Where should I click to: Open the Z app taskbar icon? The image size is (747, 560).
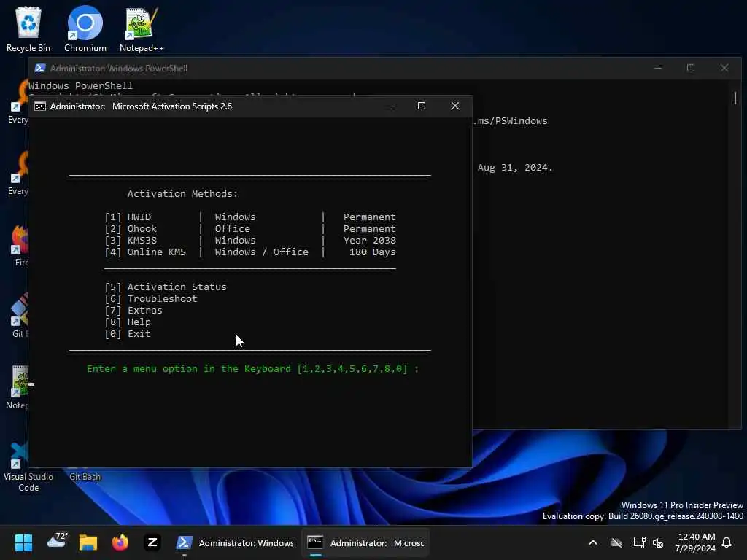coord(152,542)
